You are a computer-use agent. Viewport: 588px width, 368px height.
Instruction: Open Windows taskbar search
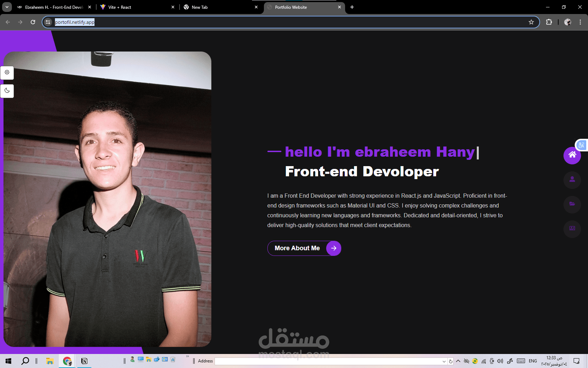(25, 361)
